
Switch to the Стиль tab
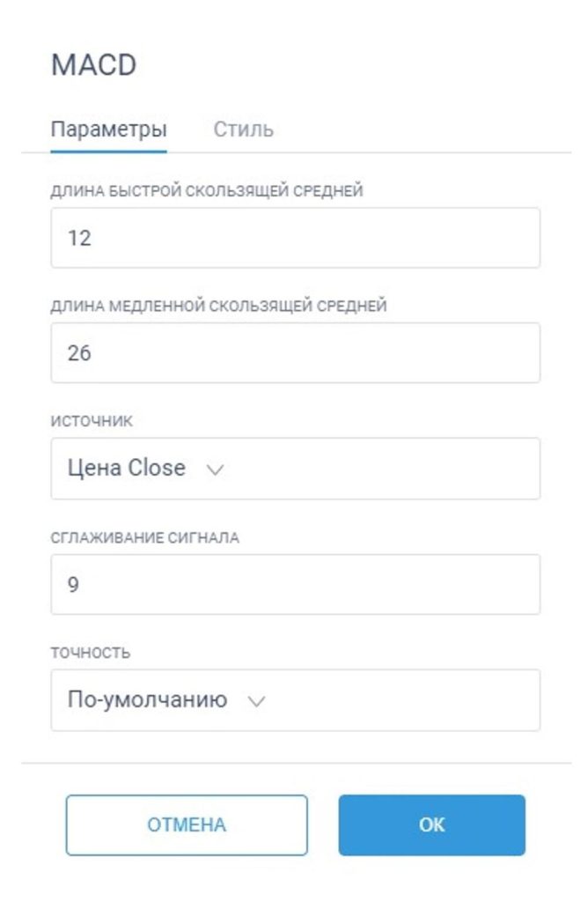(243, 129)
